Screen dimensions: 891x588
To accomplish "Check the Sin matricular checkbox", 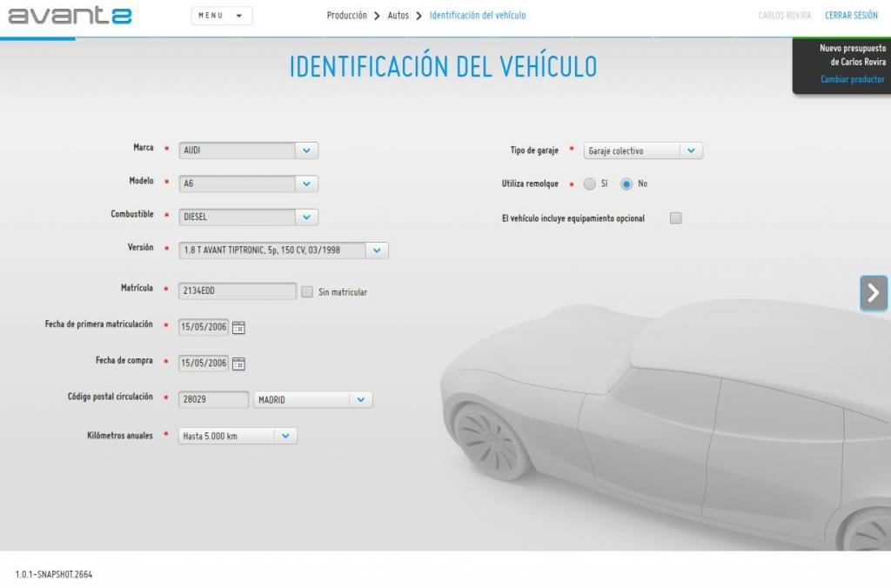I will pyautogui.click(x=306, y=291).
